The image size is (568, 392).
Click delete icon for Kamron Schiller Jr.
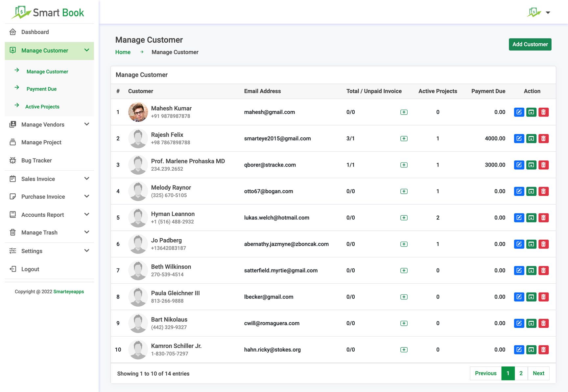[x=543, y=350]
